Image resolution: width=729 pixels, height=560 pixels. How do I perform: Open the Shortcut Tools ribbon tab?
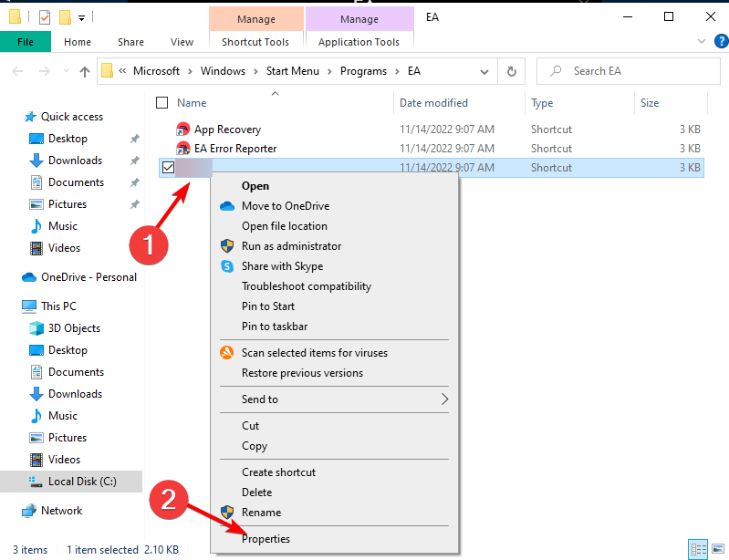pyautogui.click(x=255, y=42)
